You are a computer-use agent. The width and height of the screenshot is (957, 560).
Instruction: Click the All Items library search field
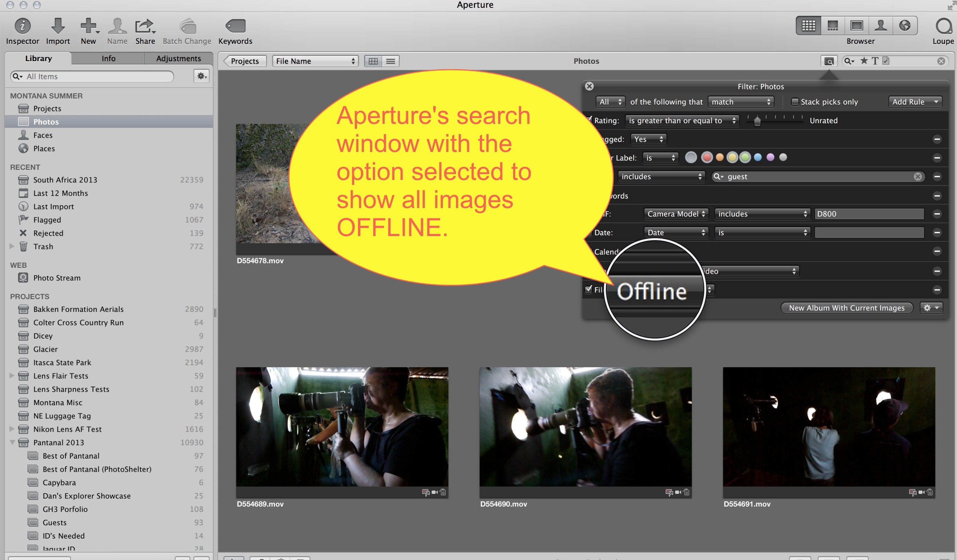coord(92,76)
